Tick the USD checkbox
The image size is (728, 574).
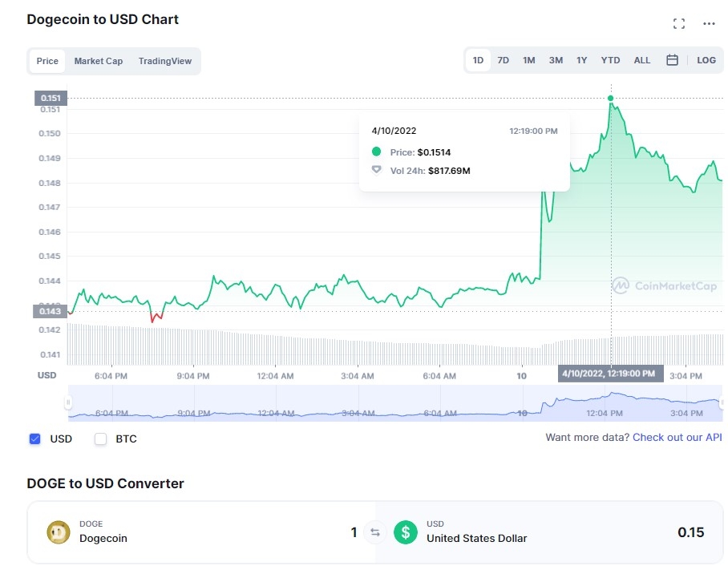(x=34, y=439)
